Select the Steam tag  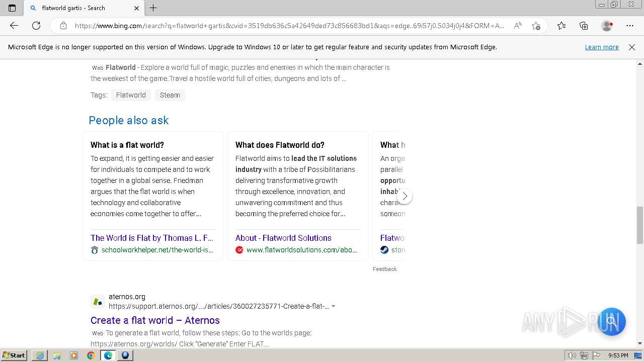(x=170, y=95)
